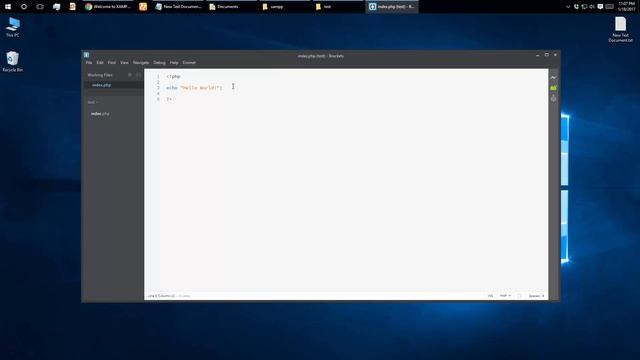Select index.php in Working Files list
The height and width of the screenshot is (360, 640).
coord(114,85)
